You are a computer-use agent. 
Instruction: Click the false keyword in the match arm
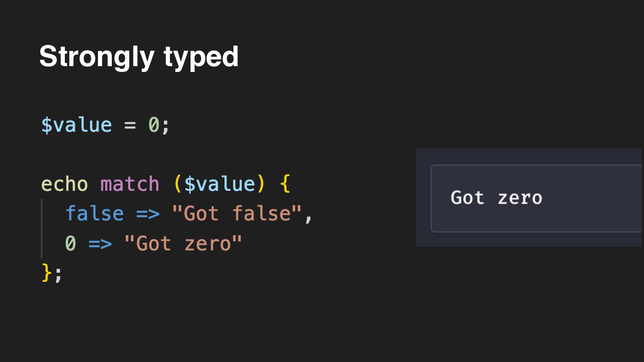tap(94, 214)
